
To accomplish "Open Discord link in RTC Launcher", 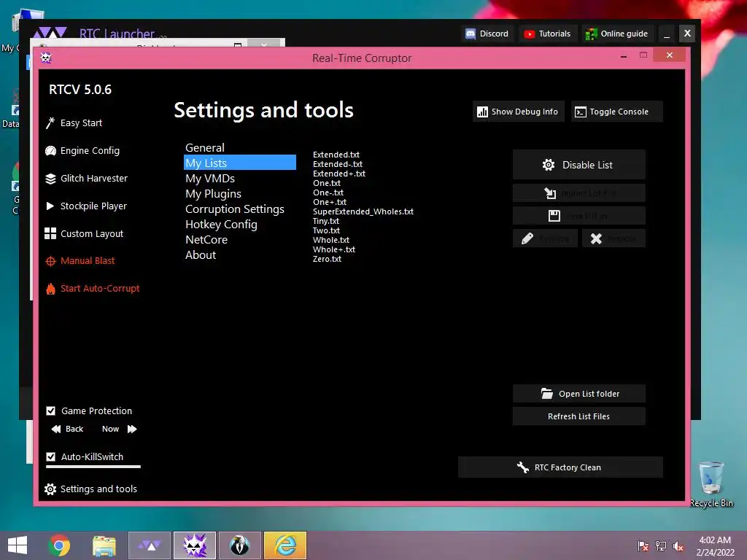I will 487,34.
